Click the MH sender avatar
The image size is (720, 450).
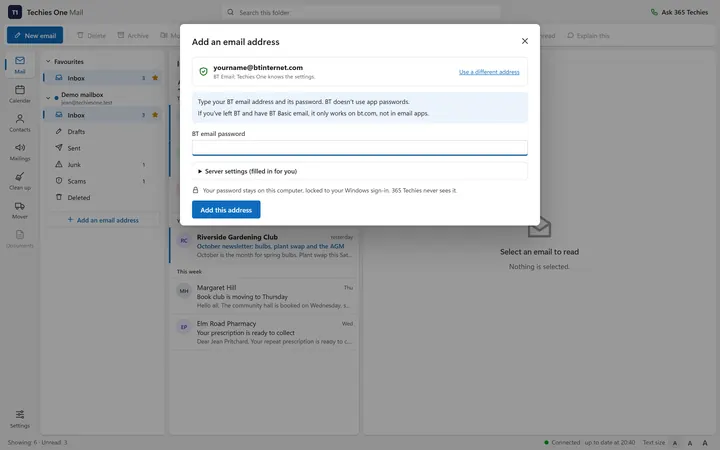point(184,291)
